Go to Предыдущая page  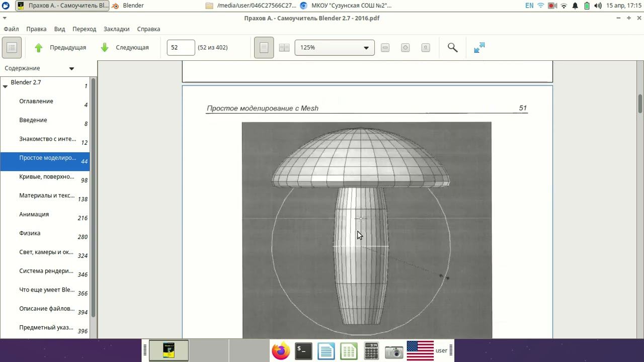point(60,48)
